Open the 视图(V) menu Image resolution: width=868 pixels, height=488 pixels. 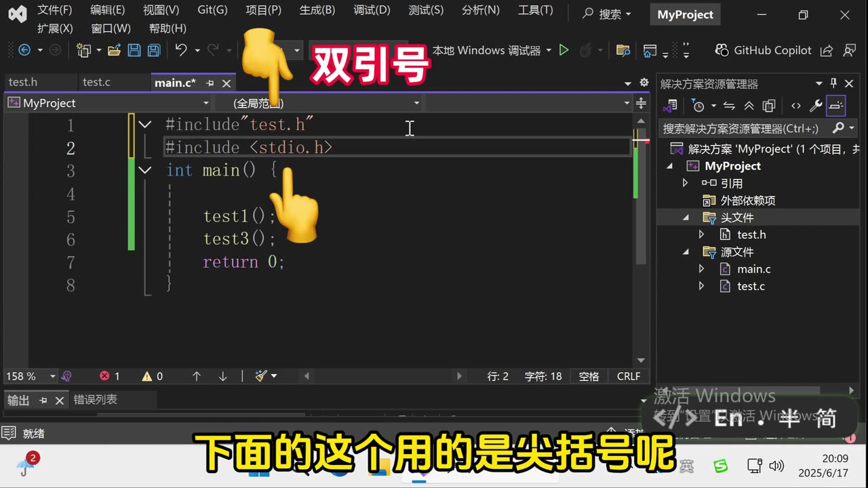(x=161, y=10)
